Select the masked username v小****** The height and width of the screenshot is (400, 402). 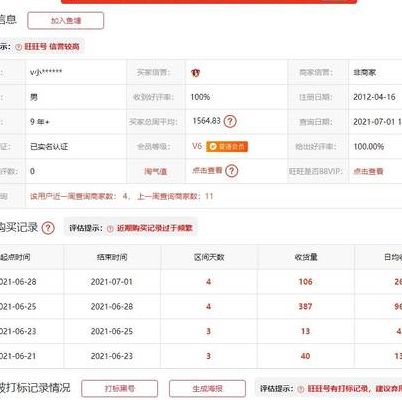tap(46, 72)
